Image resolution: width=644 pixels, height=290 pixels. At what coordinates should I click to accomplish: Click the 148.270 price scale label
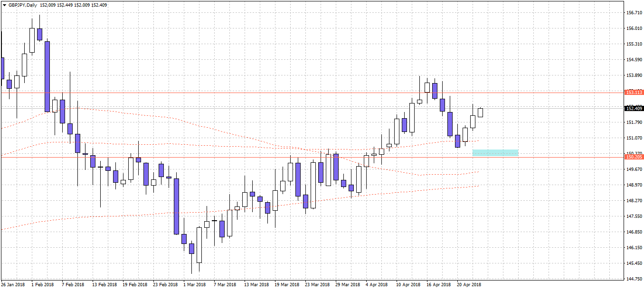(x=635, y=200)
